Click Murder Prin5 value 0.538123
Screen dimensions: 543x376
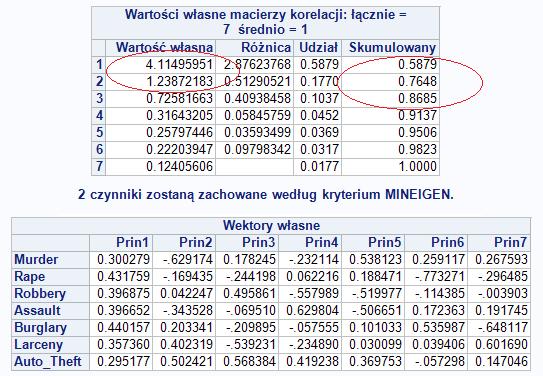click(x=375, y=259)
